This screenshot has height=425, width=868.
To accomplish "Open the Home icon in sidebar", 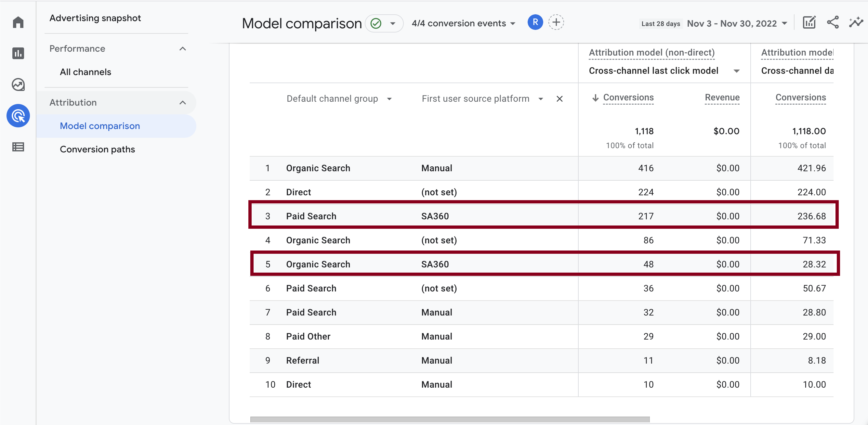I will (x=18, y=22).
